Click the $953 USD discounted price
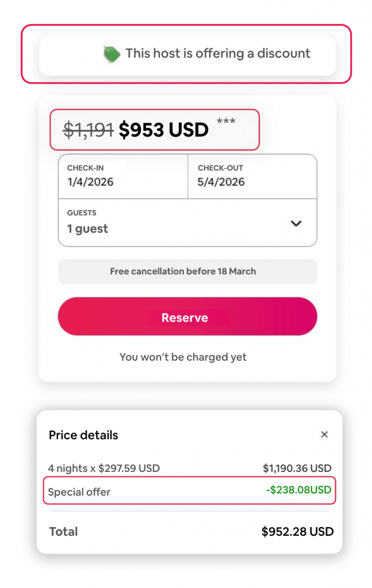Viewport: 372px width, 588px height. pos(163,130)
